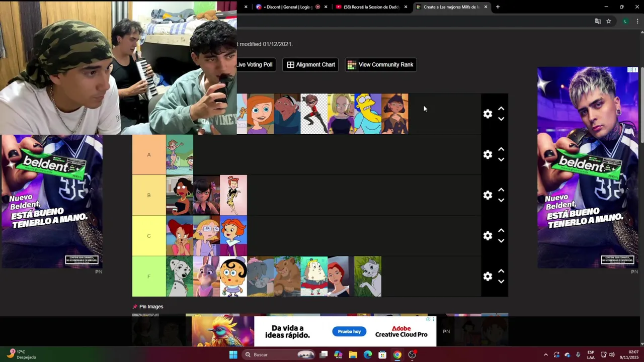This screenshot has width=644, height=362.
Task: Click the microphone icon in system tray
Action: click(x=578, y=355)
